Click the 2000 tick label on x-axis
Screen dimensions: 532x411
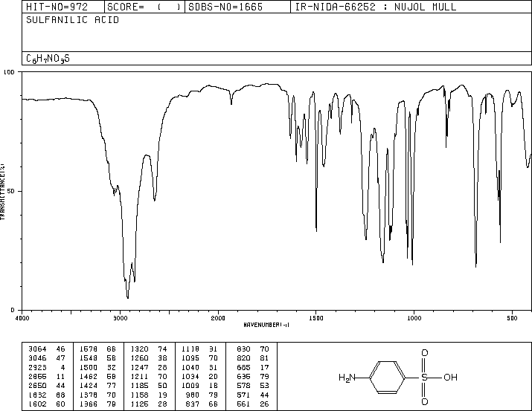pos(218,318)
